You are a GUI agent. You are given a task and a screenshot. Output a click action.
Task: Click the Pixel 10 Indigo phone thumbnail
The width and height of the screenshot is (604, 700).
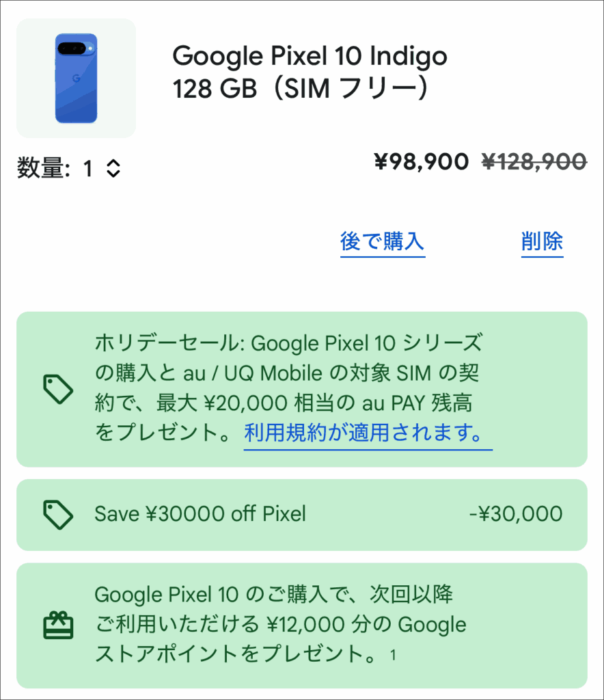(76, 79)
